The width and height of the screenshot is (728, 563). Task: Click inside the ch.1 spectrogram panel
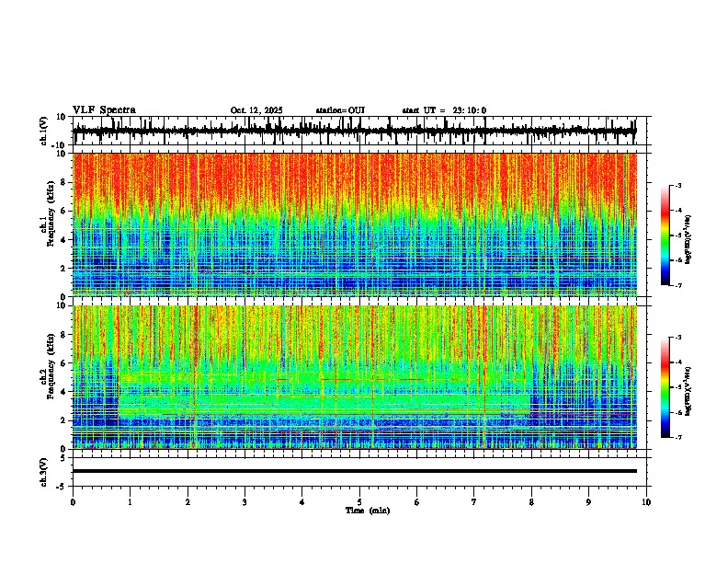[x=355, y=224]
